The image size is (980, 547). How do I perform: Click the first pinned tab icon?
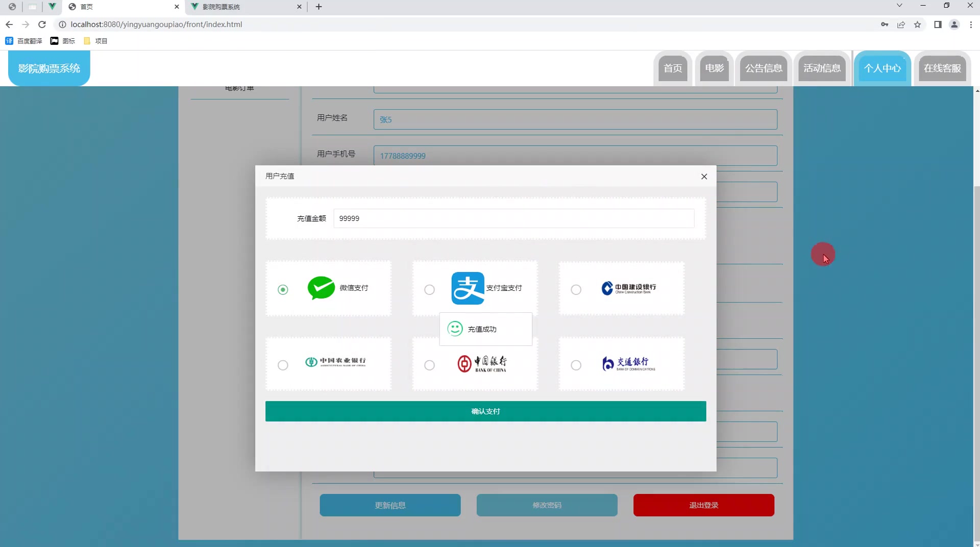coord(12,7)
